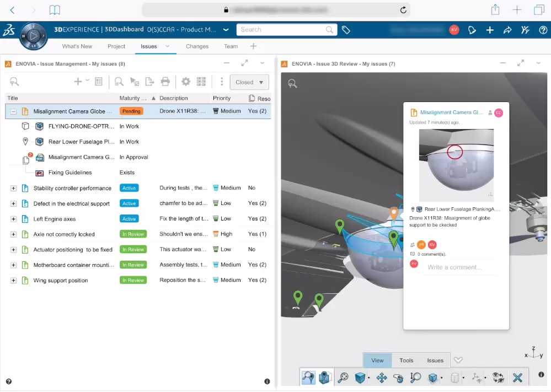The image size is (551, 392).
Task: Click the Rotate tool in the 3D toolbar
Action: point(398,378)
